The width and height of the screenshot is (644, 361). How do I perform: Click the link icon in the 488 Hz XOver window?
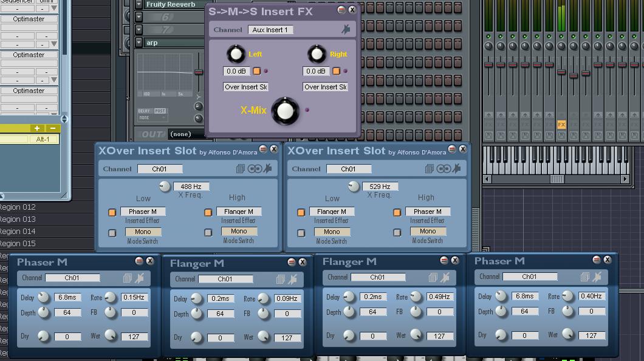pos(255,169)
